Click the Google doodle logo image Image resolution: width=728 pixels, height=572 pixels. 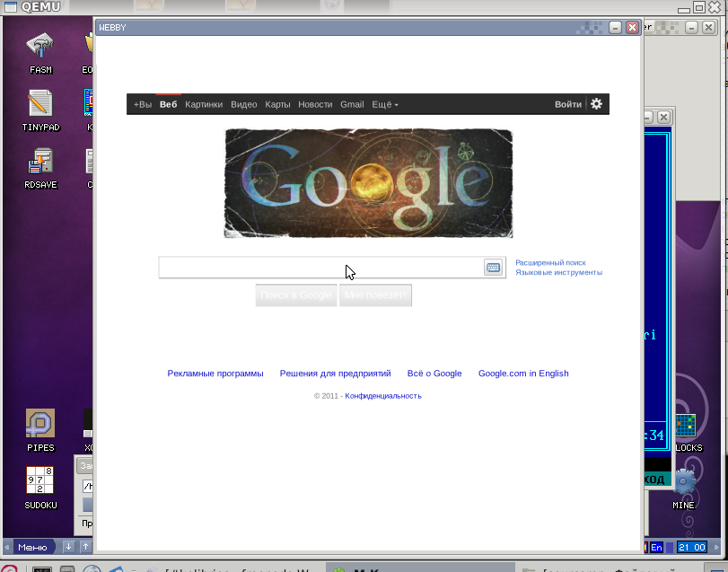point(368,184)
